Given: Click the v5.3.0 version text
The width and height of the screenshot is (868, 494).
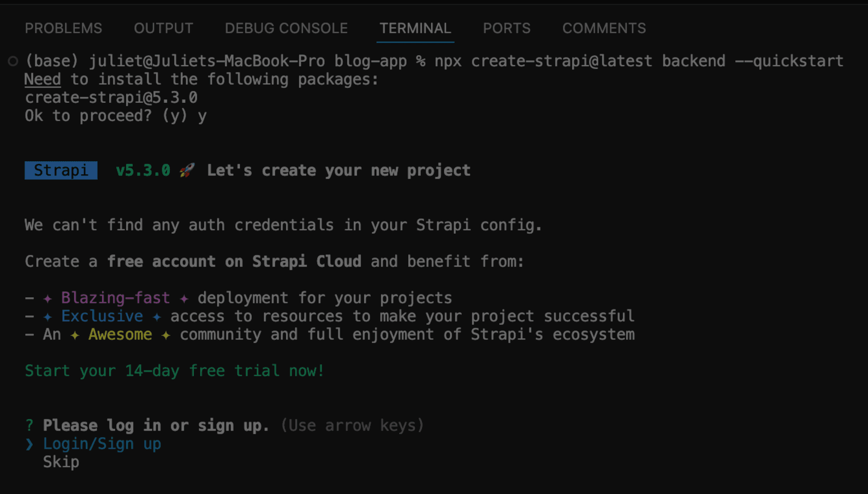Looking at the screenshot, I should [143, 170].
